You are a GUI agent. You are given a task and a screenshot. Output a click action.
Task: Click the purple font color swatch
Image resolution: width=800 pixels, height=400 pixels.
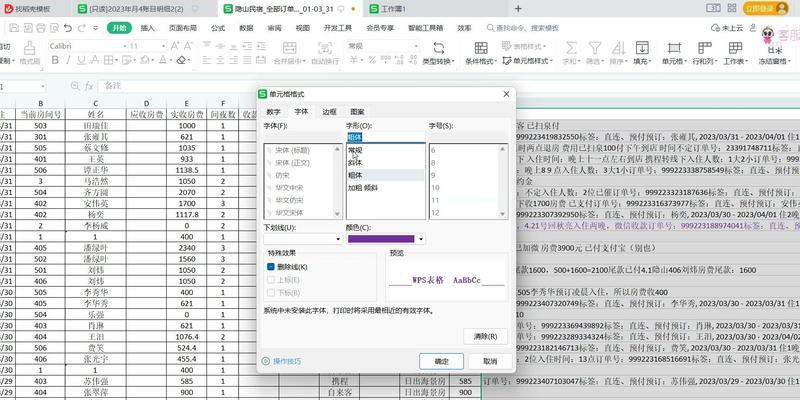coord(380,239)
